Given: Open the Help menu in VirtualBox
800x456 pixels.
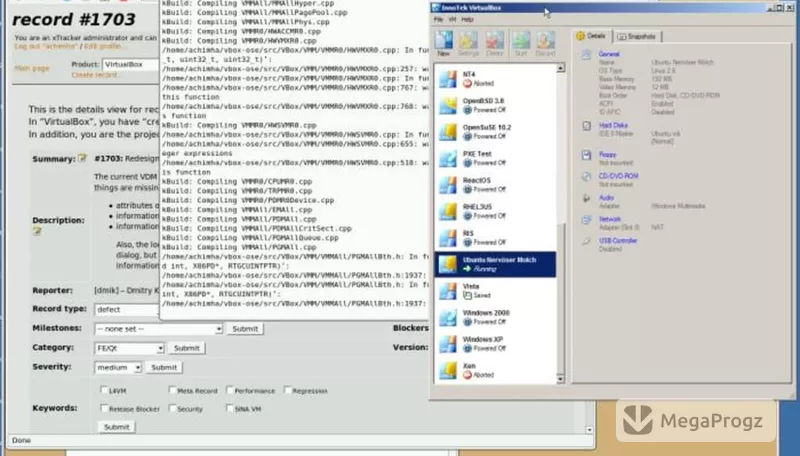Looking at the screenshot, I should pyautogui.click(x=467, y=19).
